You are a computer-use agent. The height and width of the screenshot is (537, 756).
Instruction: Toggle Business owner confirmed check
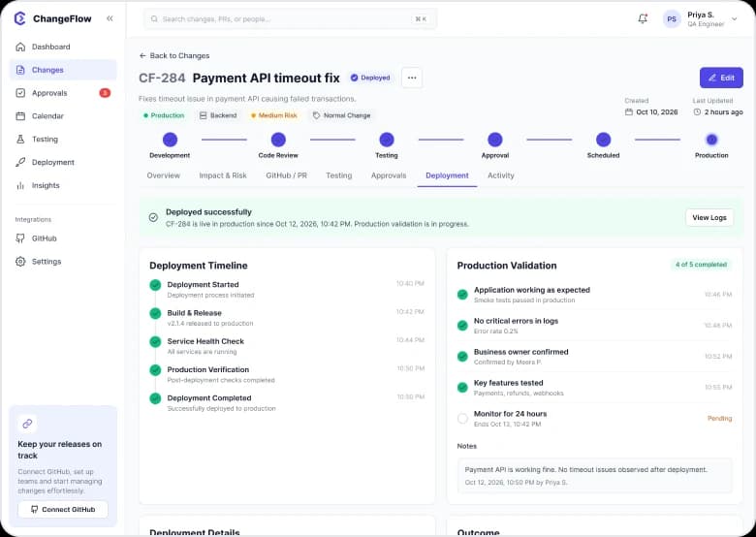[x=462, y=357]
